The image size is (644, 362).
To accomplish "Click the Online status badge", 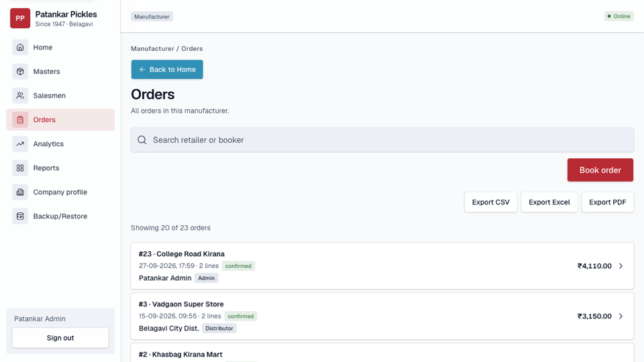I will [619, 16].
